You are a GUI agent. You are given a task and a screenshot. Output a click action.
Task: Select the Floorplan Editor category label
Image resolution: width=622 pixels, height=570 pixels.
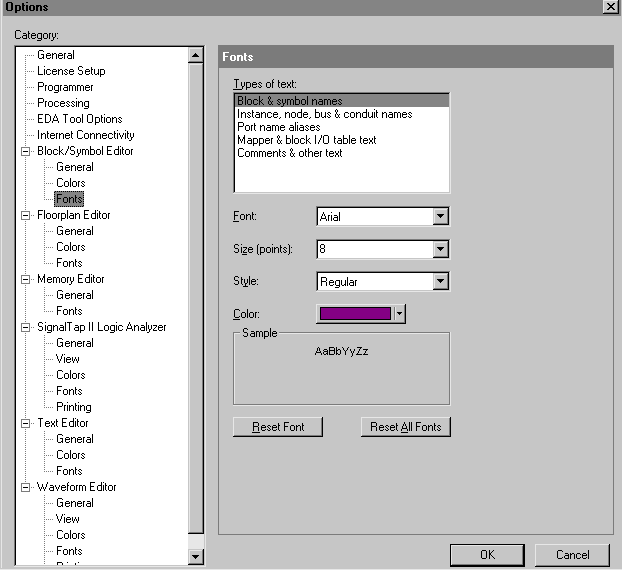pos(73,215)
